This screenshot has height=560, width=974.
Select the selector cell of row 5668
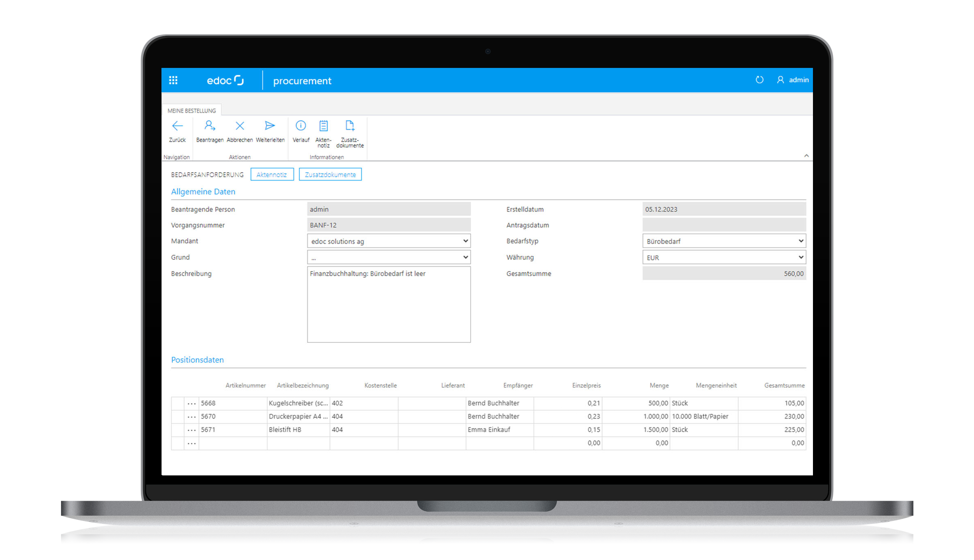tap(178, 403)
